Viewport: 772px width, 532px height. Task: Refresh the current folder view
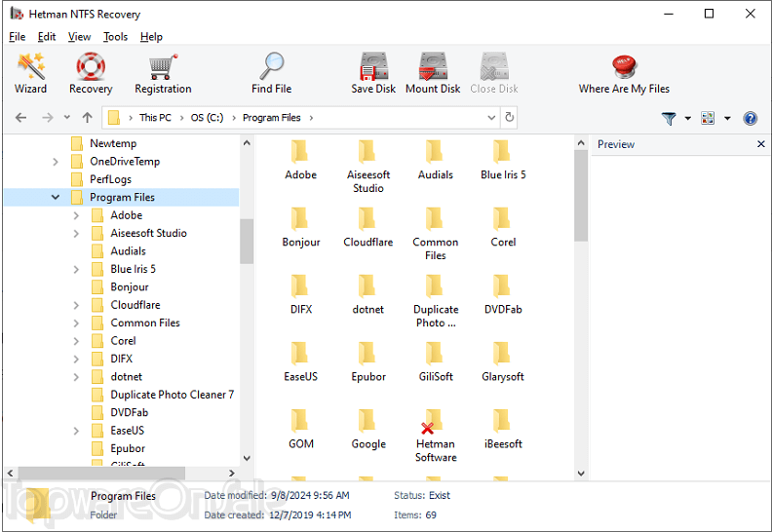(510, 117)
